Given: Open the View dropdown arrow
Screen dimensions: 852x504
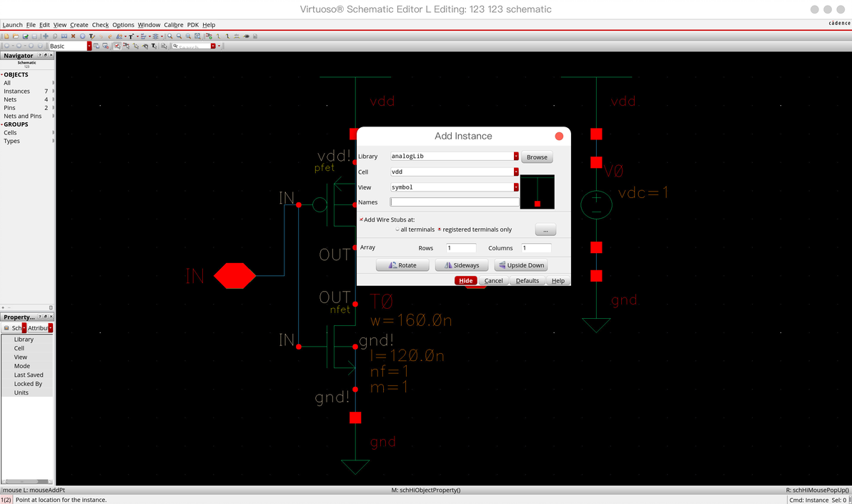Looking at the screenshot, I should pyautogui.click(x=516, y=187).
